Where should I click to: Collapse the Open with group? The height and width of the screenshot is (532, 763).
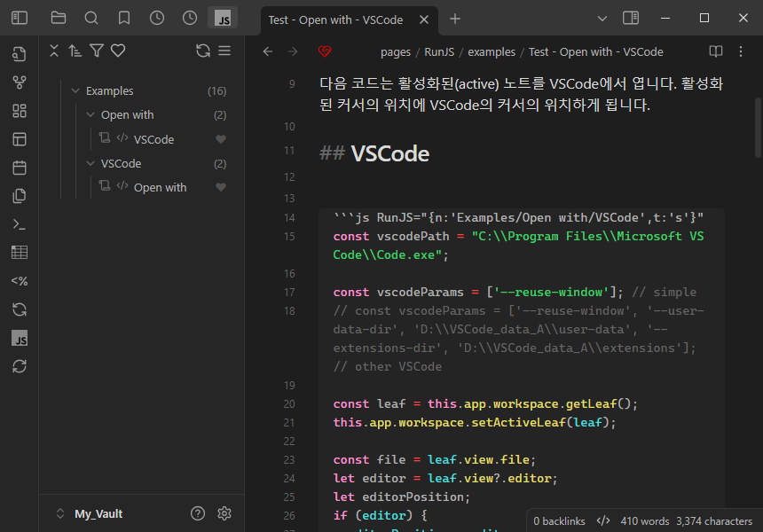[x=90, y=114]
